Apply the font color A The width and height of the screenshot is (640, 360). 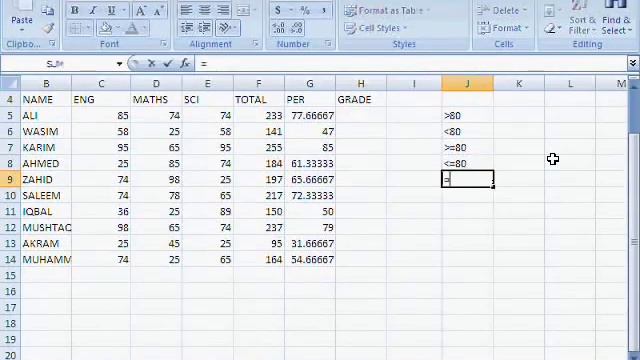point(132,28)
